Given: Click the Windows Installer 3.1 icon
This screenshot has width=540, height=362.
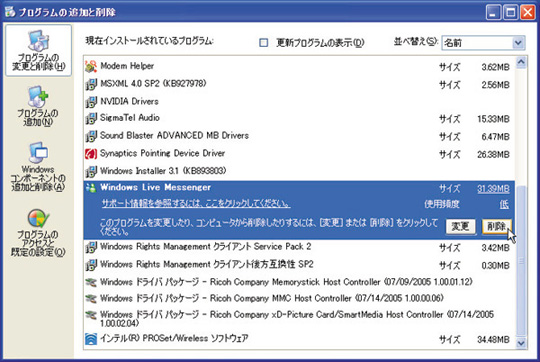Looking at the screenshot, I should coord(91,171).
